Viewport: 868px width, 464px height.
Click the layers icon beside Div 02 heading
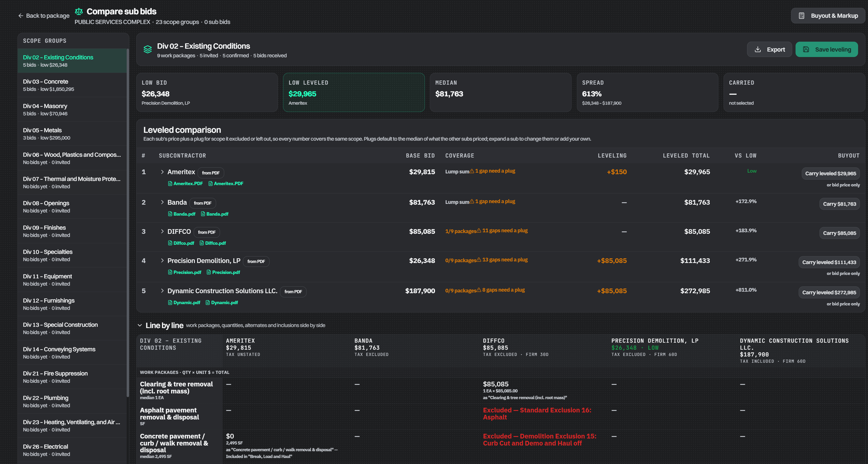pyautogui.click(x=148, y=49)
